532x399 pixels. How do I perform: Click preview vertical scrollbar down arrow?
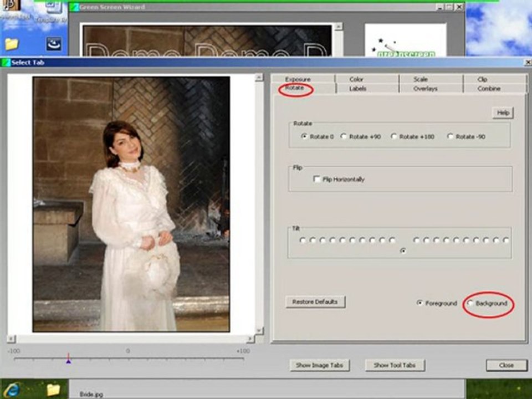point(259,330)
